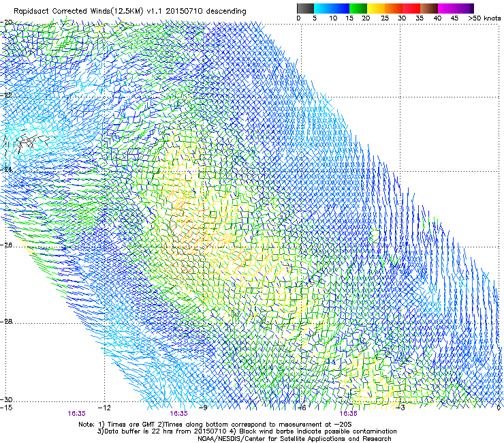504x443 pixels.
Task: Click the "-30" latitude axis label
Action: point(6,399)
